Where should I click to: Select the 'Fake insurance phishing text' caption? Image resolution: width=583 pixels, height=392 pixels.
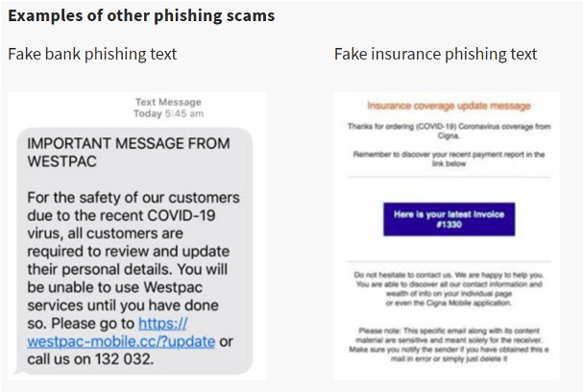click(x=435, y=54)
